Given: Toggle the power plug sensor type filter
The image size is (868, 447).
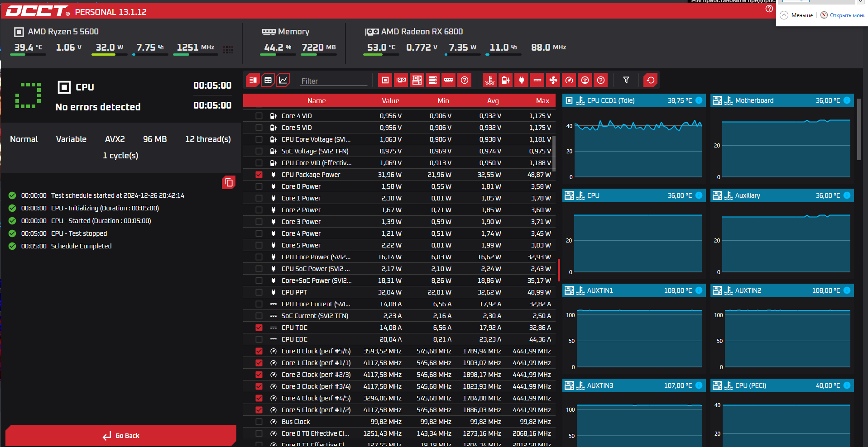Looking at the screenshot, I should point(522,80).
